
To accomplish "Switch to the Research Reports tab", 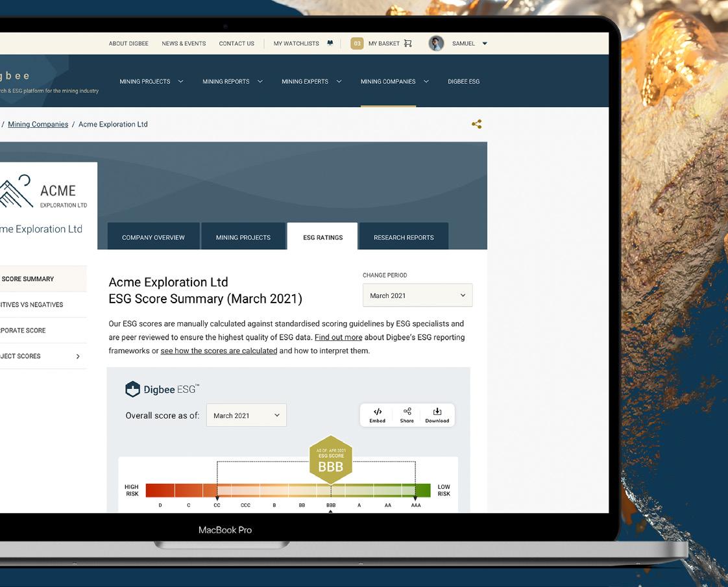I will (404, 236).
